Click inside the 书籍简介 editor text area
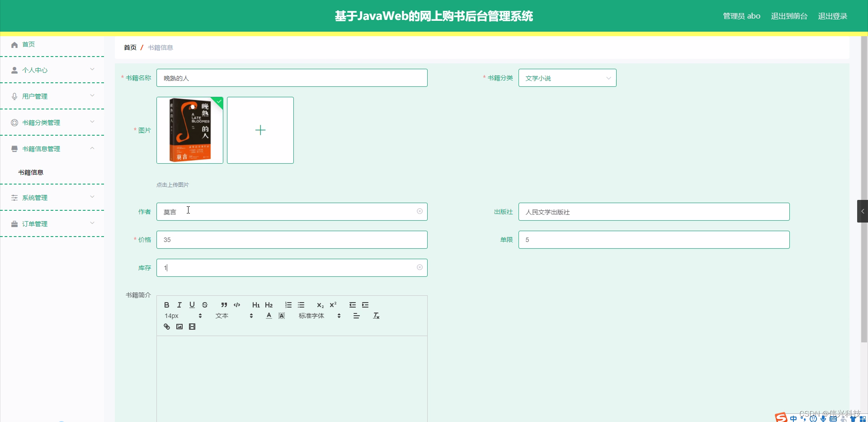 tap(292, 379)
